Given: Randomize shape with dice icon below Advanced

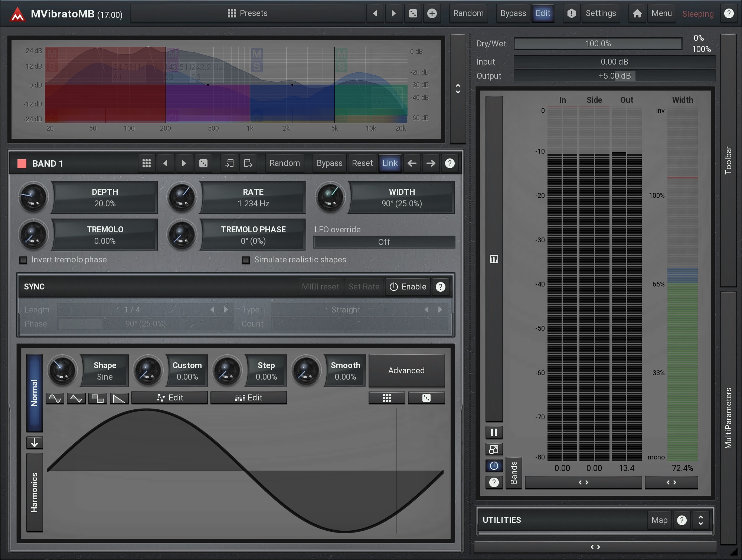Looking at the screenshot, I should [x=426, y=398].
